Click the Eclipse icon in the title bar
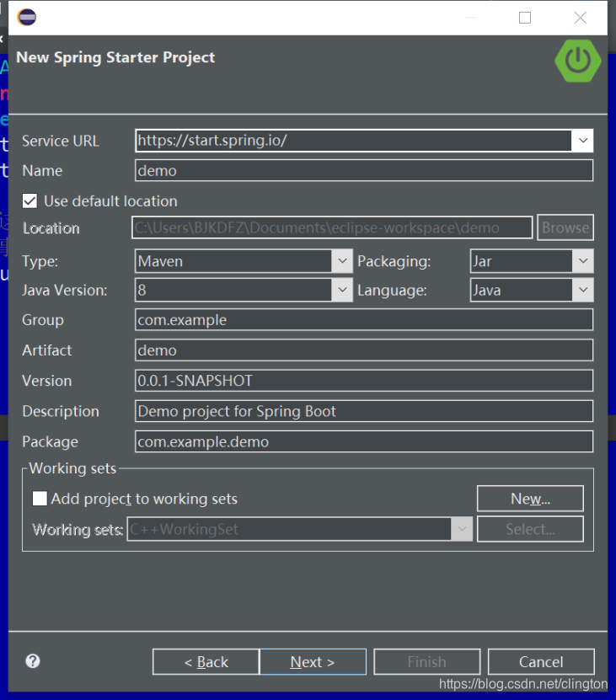 click(x=26, y=18)
